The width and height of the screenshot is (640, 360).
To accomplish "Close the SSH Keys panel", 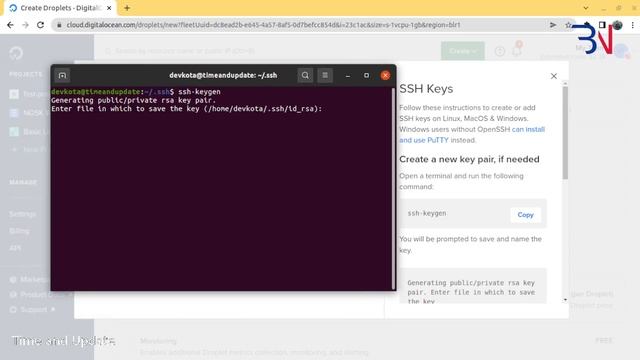I will click(554, 76).
